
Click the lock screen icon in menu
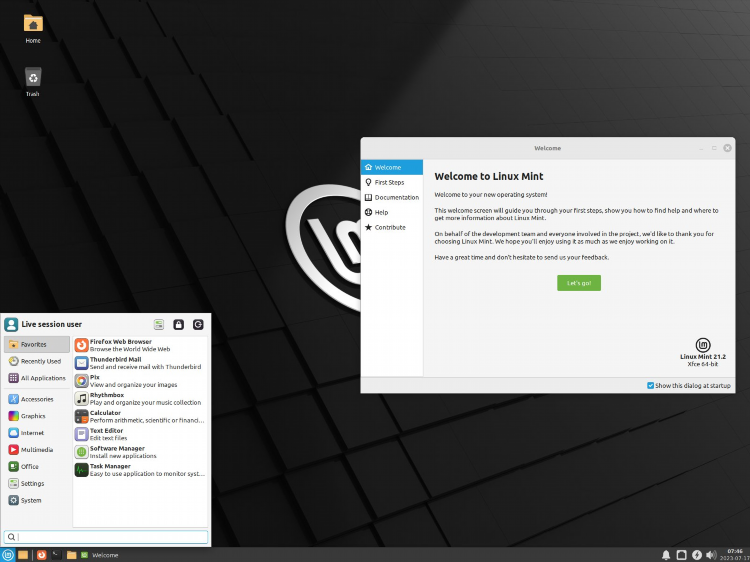178,325
